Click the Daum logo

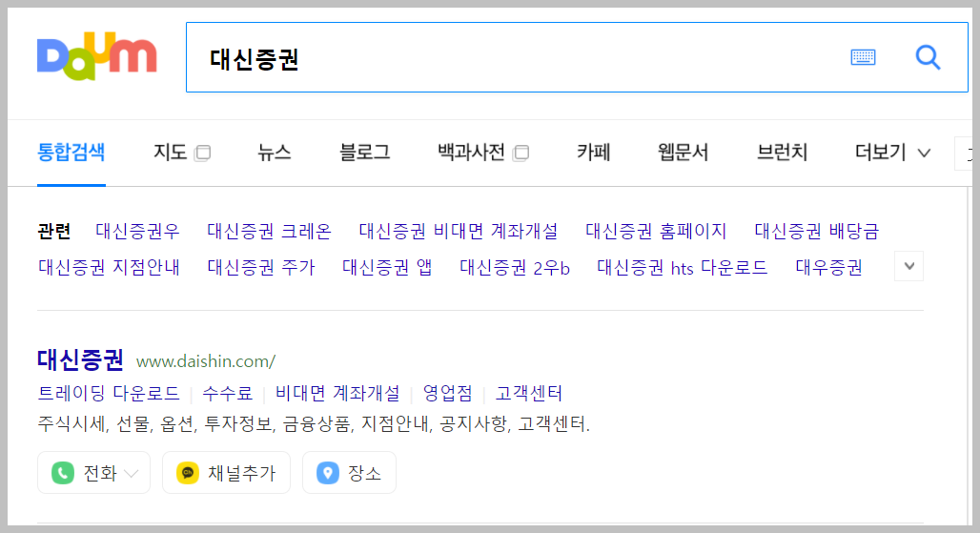97,56
